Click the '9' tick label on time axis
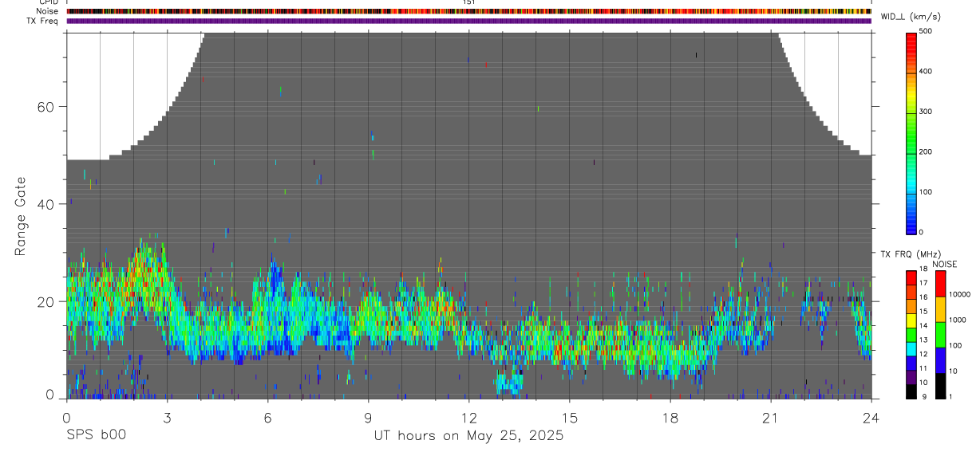The height and width of the screenshot is (452, 980). tap(368, 418)
